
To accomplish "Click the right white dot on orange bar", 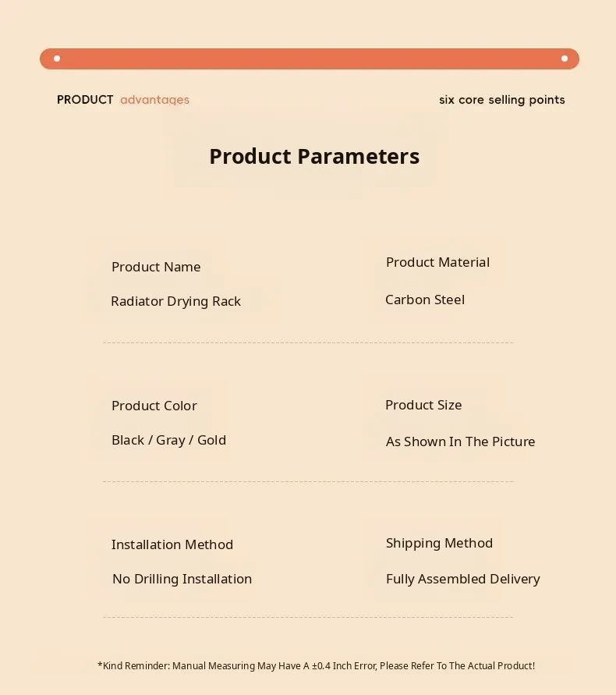I will pyautogui.click(x=565, y=59).
